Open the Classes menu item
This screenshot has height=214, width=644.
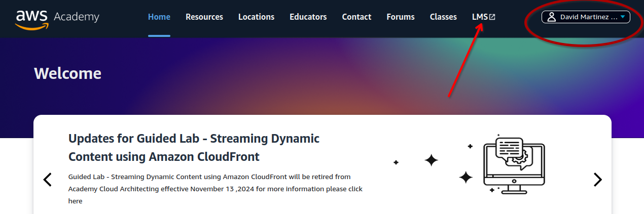click(443, 17)
